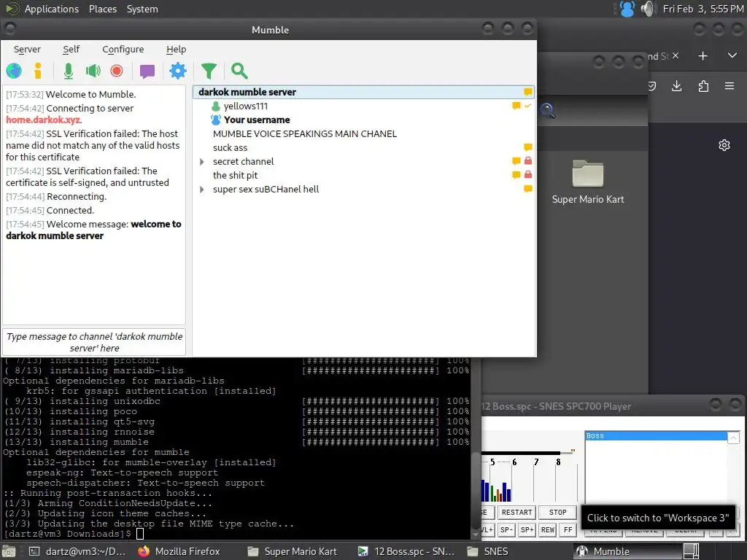
Task: Click the yellow Information icon in Mumble toolbar
Action: [x=38, y=71]
